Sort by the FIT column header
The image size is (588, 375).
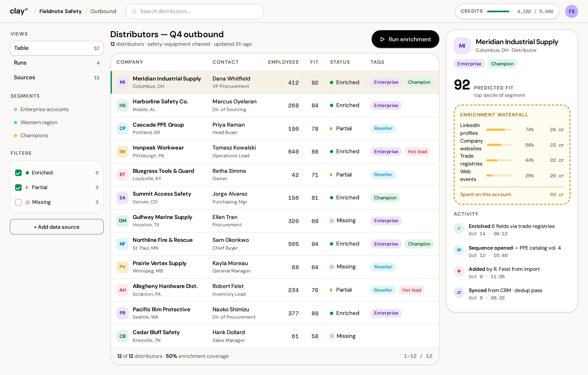[314, 62]
